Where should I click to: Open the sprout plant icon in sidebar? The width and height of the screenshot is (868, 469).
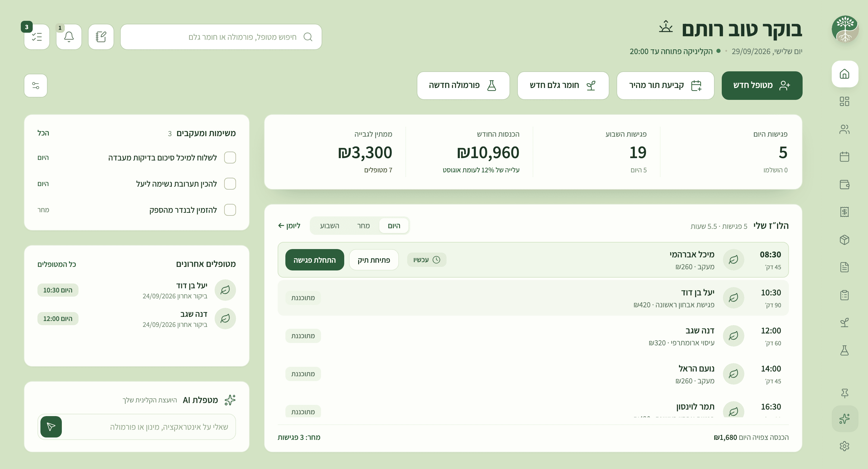(x=845, y=323)
